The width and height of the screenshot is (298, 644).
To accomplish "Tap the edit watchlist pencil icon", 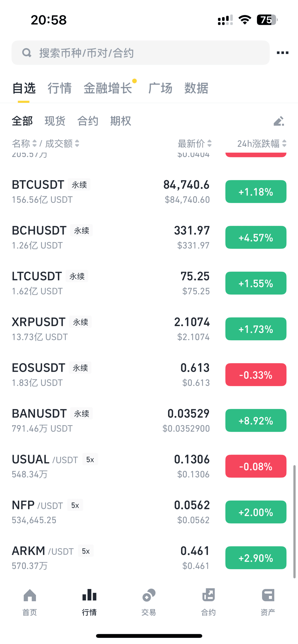I will [x=279, y=121].
